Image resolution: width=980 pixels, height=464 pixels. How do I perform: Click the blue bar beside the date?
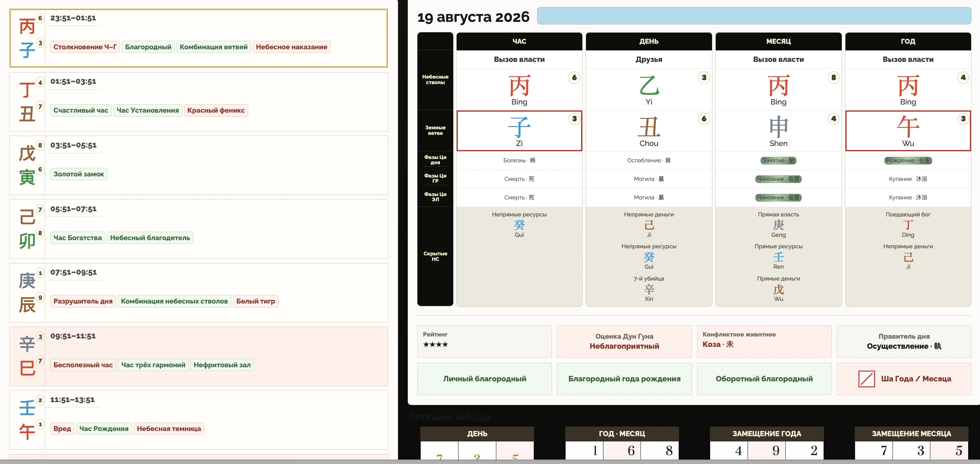754,16
